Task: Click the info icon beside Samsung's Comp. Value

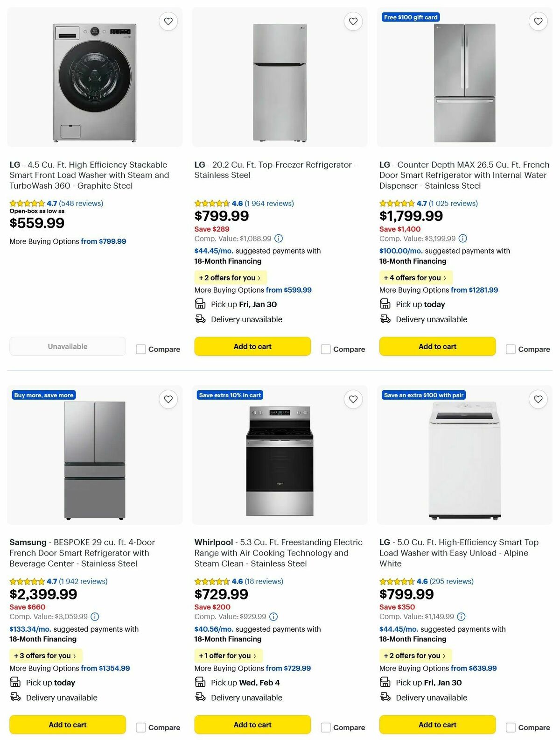Action: (95, 616)
